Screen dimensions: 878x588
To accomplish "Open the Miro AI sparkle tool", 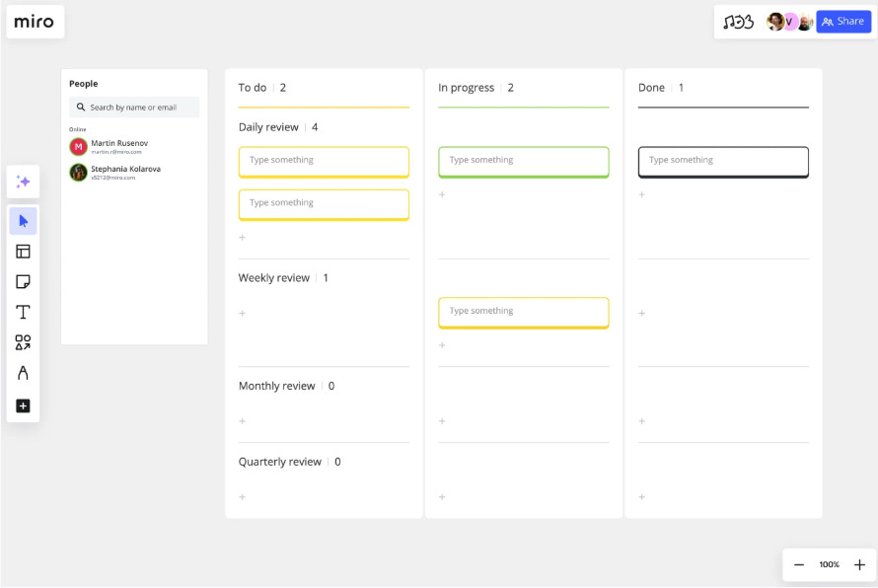I will click(x=23, y=182).
